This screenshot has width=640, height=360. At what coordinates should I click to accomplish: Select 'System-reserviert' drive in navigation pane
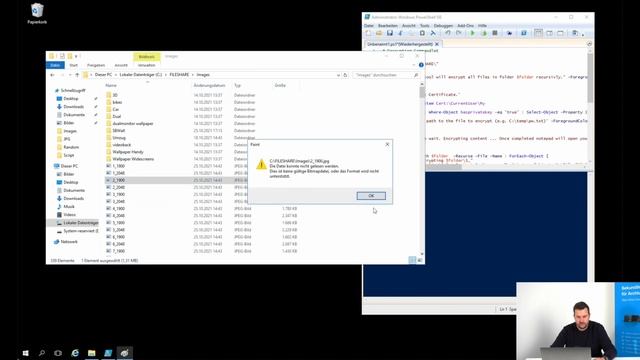tap(80, 231)
